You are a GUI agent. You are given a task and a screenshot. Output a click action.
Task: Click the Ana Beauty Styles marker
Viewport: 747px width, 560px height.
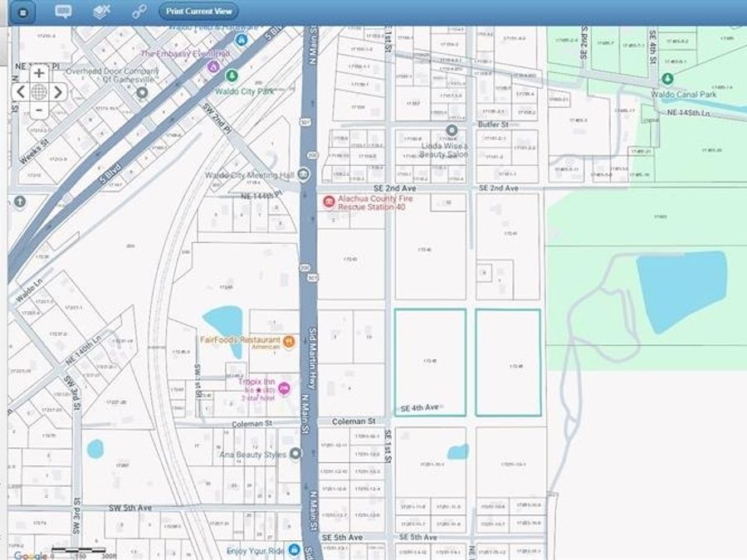(x=295, y=455)
